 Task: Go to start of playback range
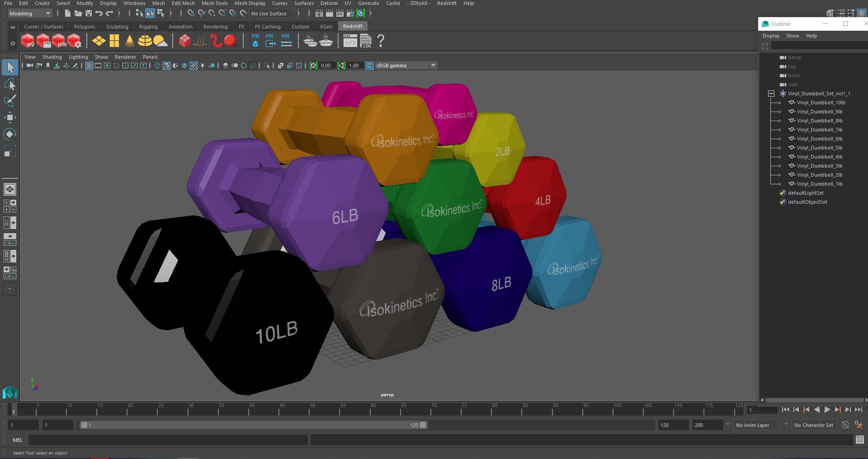tap(786, 410)
